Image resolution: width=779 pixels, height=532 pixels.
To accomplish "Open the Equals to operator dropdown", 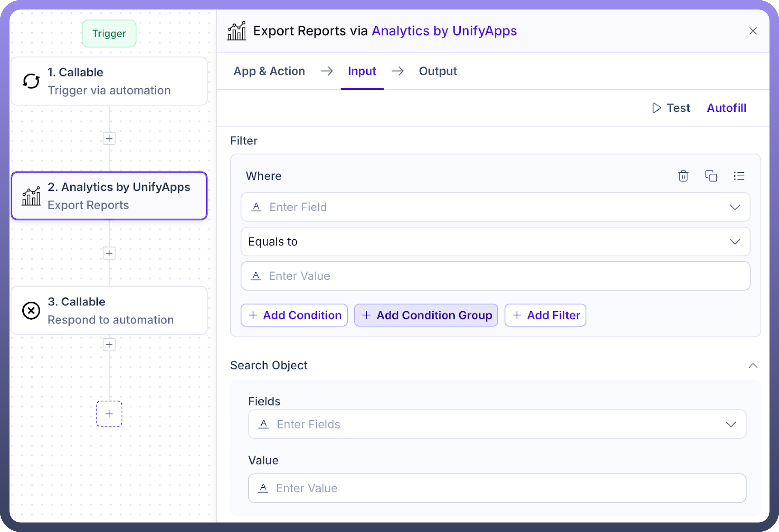I will pos(495,242).
